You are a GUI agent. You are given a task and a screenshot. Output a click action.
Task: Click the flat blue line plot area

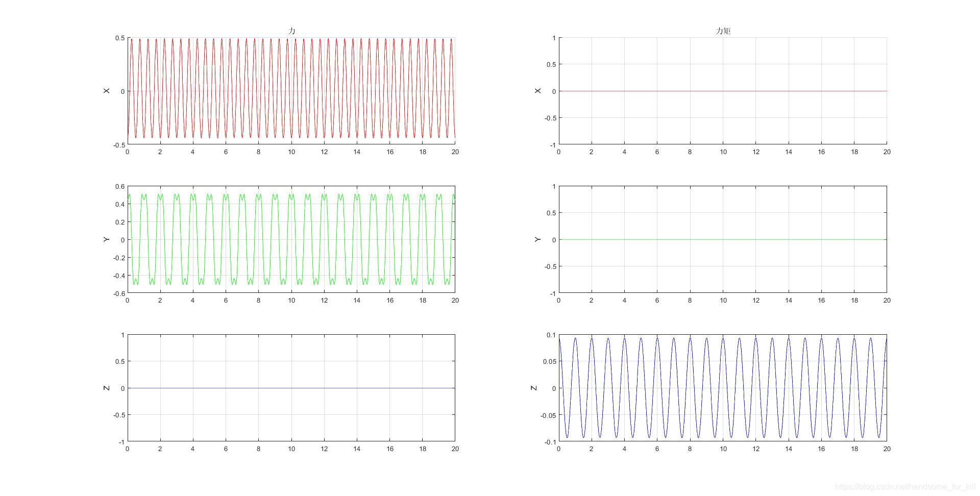291,388
